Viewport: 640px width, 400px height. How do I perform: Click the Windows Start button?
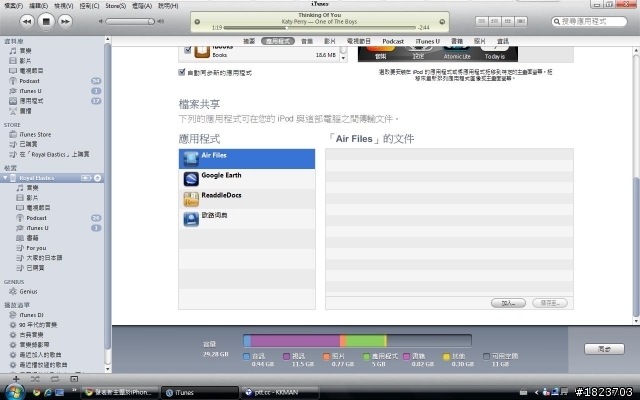pyautogui.click(x=13, y=392)
